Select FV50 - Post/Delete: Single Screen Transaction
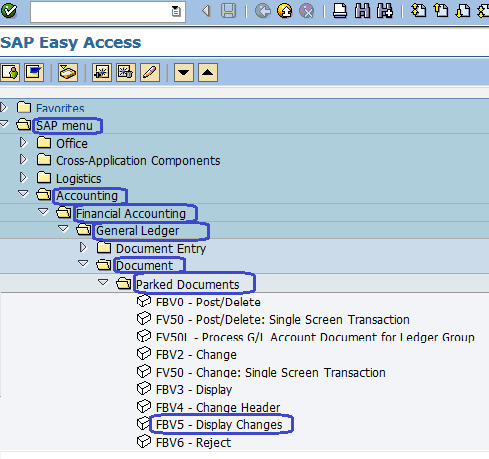The image size is (489, 459). [x=282, y=320]
